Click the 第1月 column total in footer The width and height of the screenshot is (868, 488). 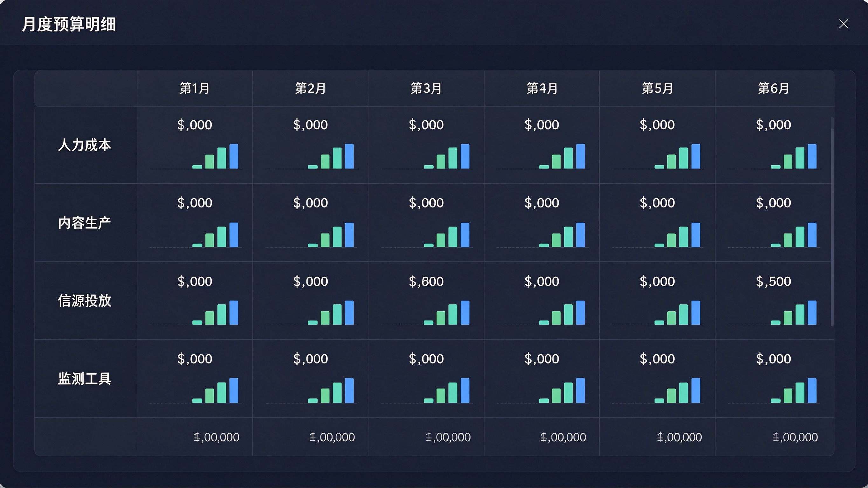coord(217,437)
